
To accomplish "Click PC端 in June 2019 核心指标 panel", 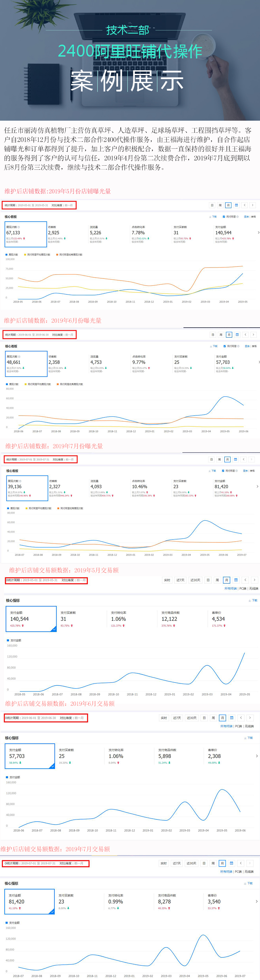I will [x=238, y=726].
